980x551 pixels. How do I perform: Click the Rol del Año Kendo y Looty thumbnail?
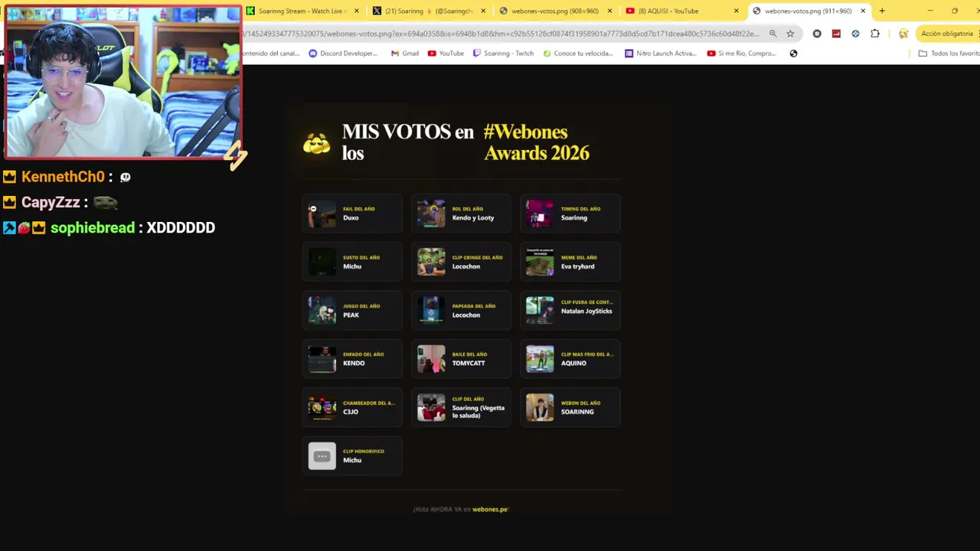(x=431, y=214)
